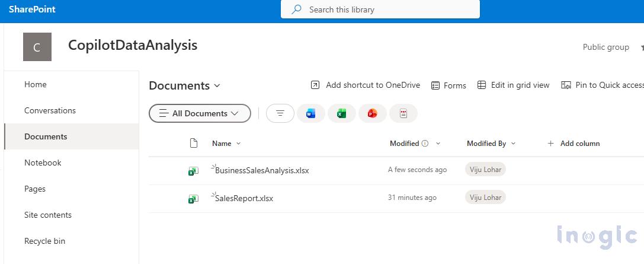Click the Add column text
Viewport: 644px width, 264px height.
pyautogui.click(x=580, y=144)
